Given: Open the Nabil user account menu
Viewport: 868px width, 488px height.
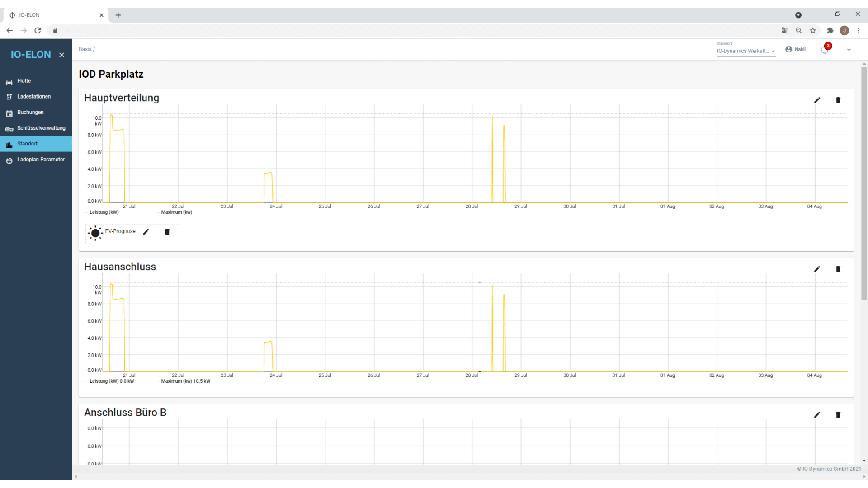Looking at the screenshot, I should (x=795, y=49).
